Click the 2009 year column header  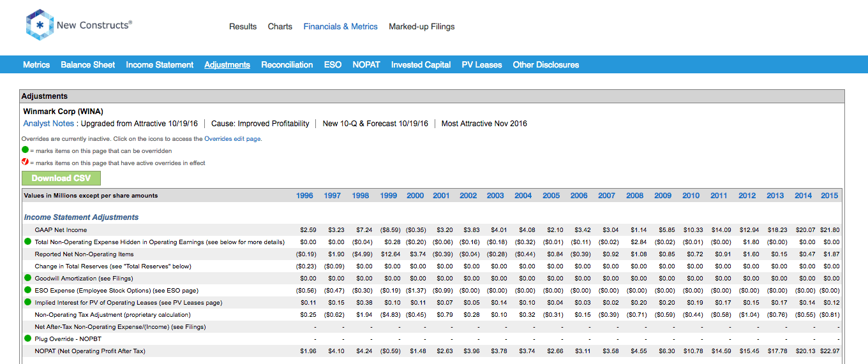(x=662, y=196)
